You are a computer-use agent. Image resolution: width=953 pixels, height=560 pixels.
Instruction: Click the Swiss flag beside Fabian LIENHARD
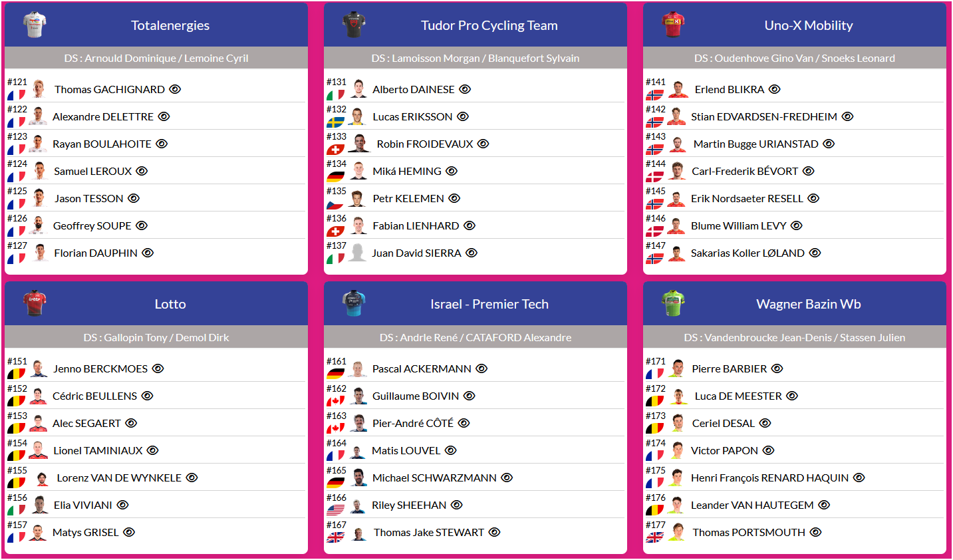tap(335, 231)
